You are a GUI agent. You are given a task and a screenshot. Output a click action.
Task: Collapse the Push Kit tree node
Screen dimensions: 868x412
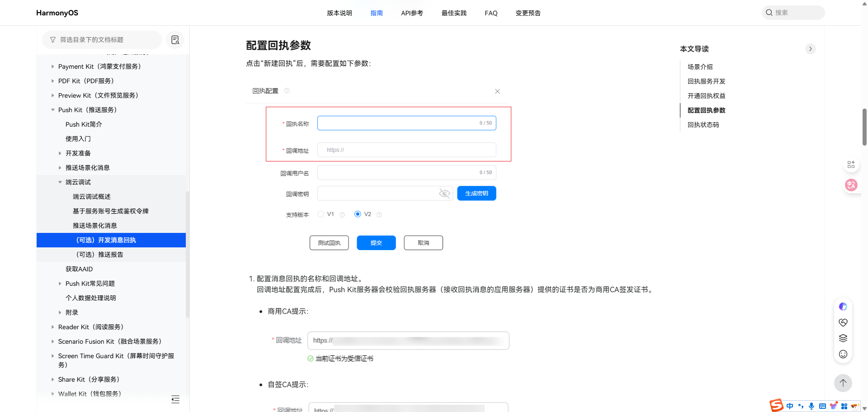pos(53,110)
